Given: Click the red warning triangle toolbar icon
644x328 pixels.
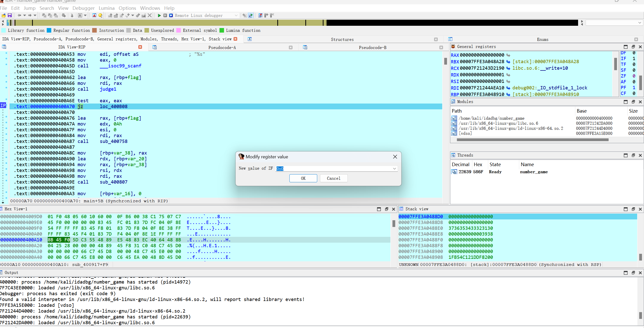Looking at the screenshot, I should click(94, 15).
